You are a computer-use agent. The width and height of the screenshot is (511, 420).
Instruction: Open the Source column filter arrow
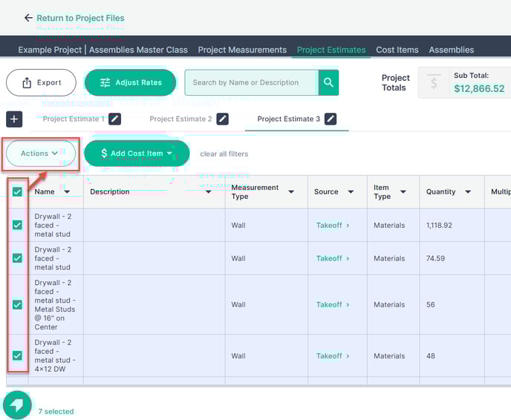[x=351, y=191]
